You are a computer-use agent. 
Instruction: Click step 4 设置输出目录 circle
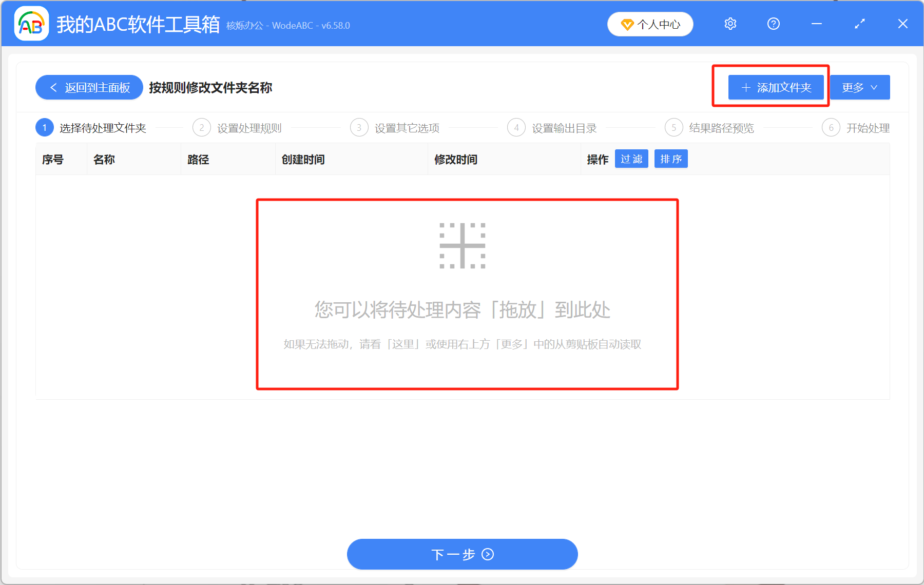[x=516, y=127]
